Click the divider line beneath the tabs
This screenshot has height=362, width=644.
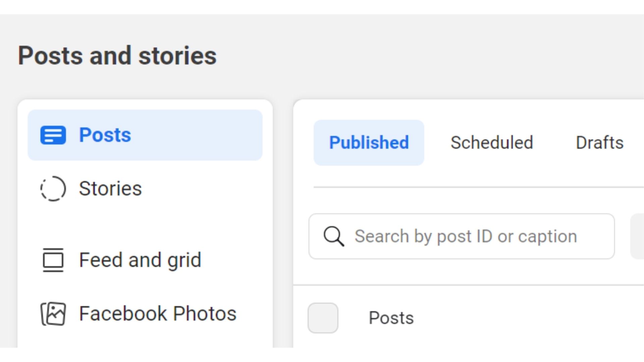click(479, 187)
